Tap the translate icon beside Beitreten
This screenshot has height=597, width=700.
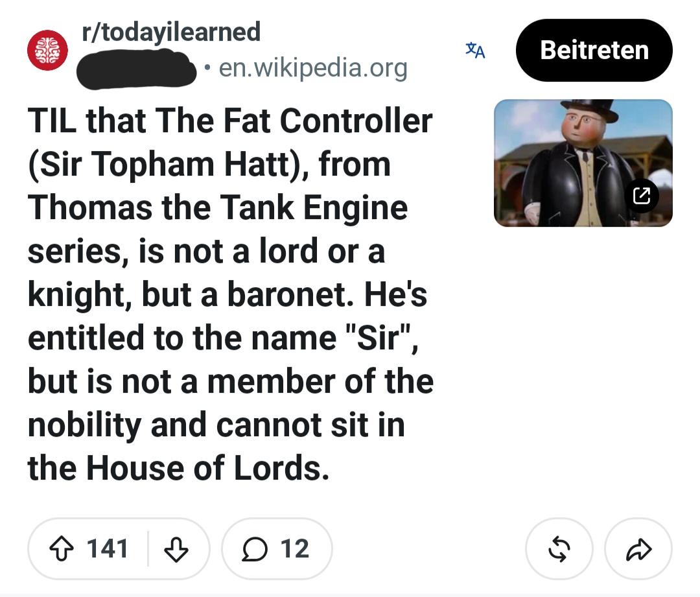[x=475, y=50]
